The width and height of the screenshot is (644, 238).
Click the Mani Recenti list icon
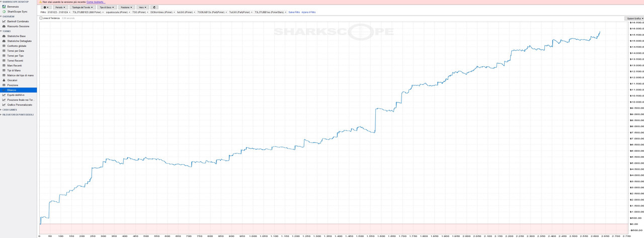click(x=4, y=65)
